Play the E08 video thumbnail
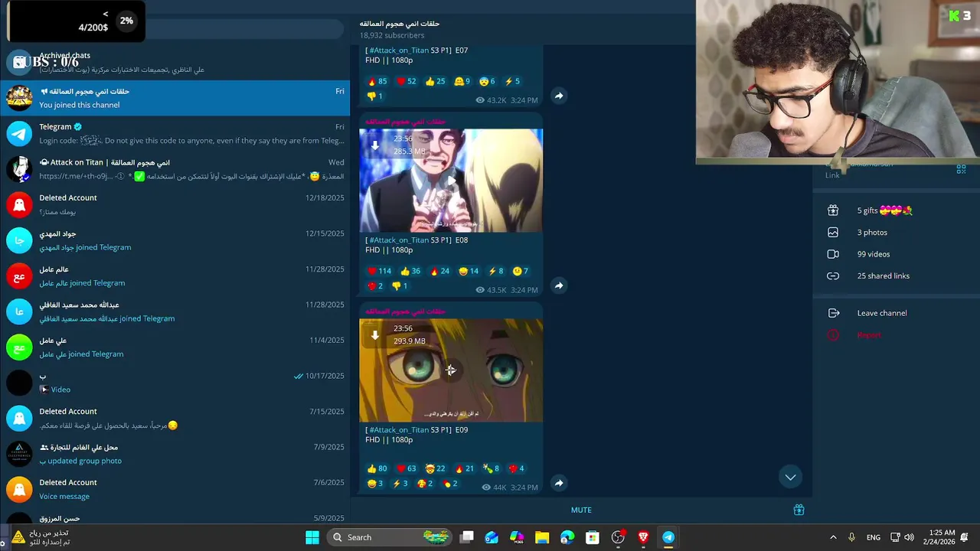 pyautogui.click(x=451, y=181)
